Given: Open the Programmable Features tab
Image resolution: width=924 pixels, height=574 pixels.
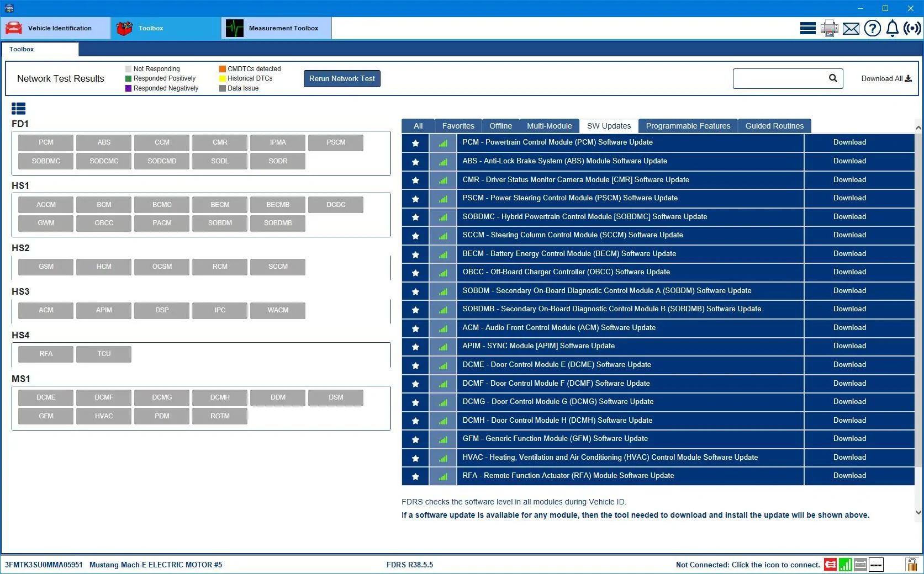Looking at the screenshot, I should pyautogui.click(x=688, y=126).
